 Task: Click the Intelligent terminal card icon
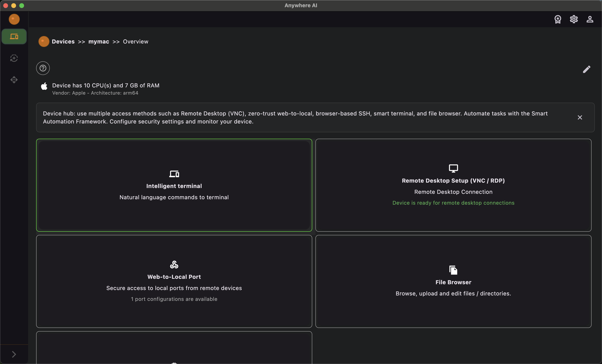[174, 174]
